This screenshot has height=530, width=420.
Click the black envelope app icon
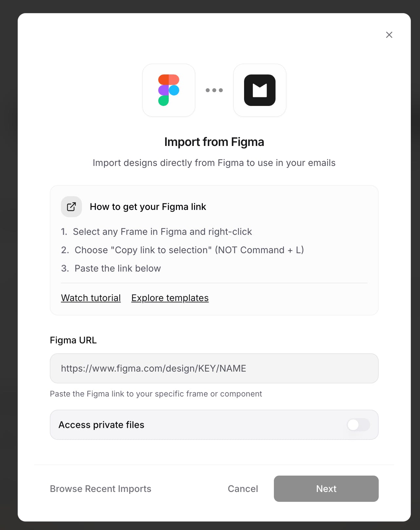259,90
